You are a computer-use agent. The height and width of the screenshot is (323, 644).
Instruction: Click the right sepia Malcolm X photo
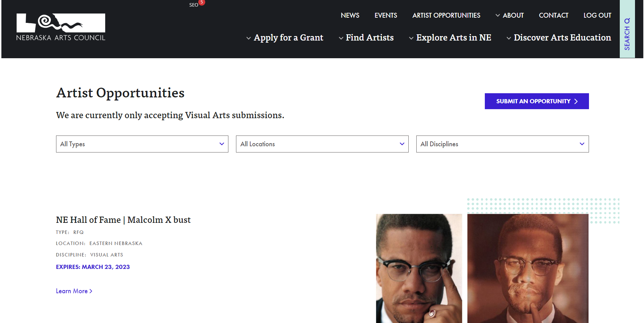pos(528,268)
